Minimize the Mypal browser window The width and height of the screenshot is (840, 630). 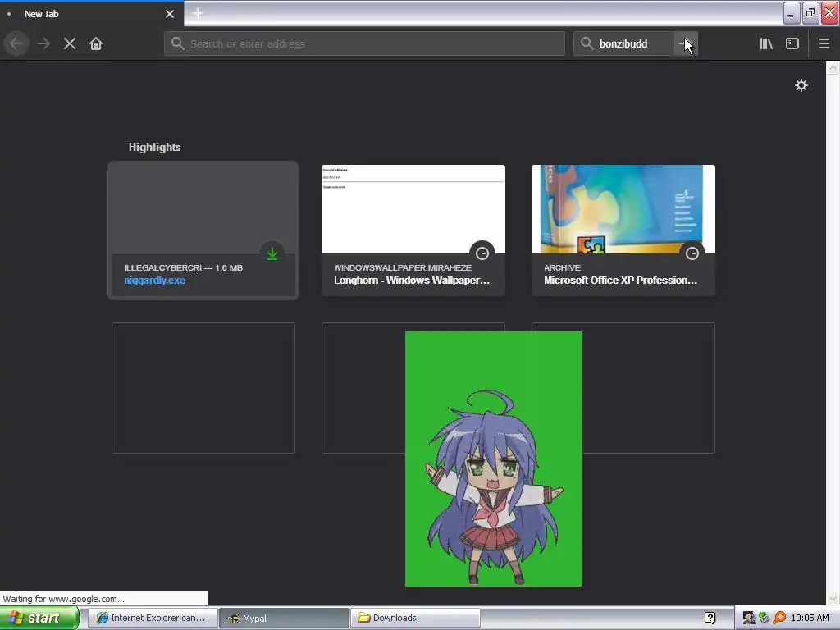tap(792, 13)
